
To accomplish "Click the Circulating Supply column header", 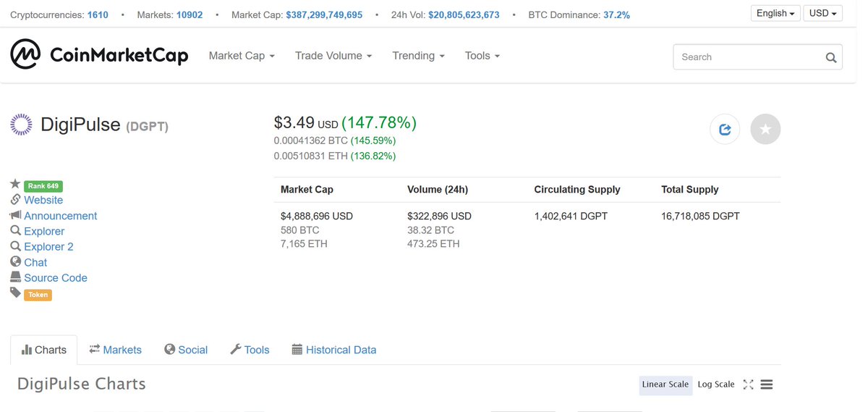I will [x=577, y=190].
